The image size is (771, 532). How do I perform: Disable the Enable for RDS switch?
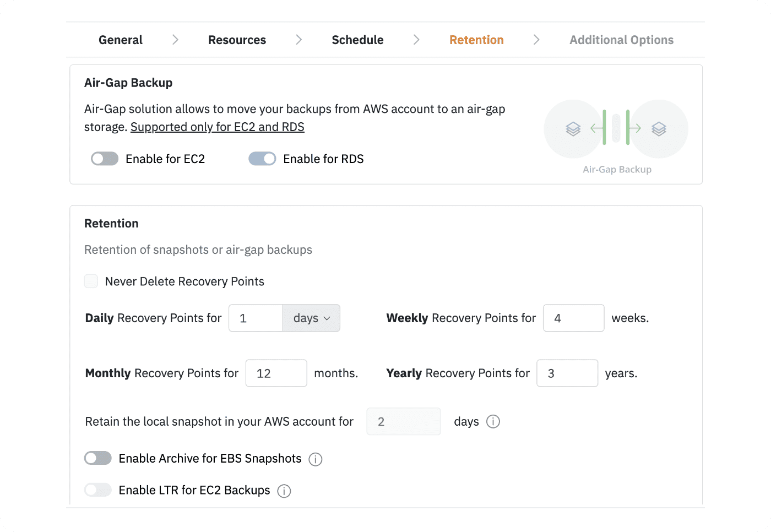(x=262, y=159)
